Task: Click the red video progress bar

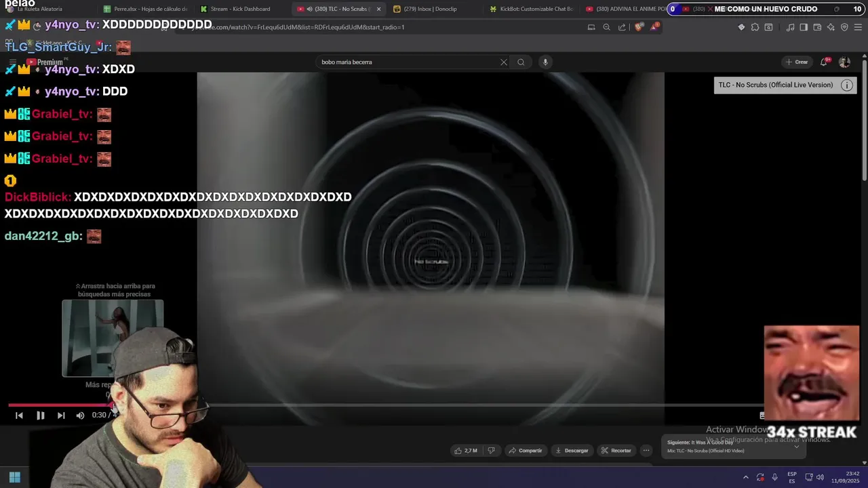Action: [61, 405]
